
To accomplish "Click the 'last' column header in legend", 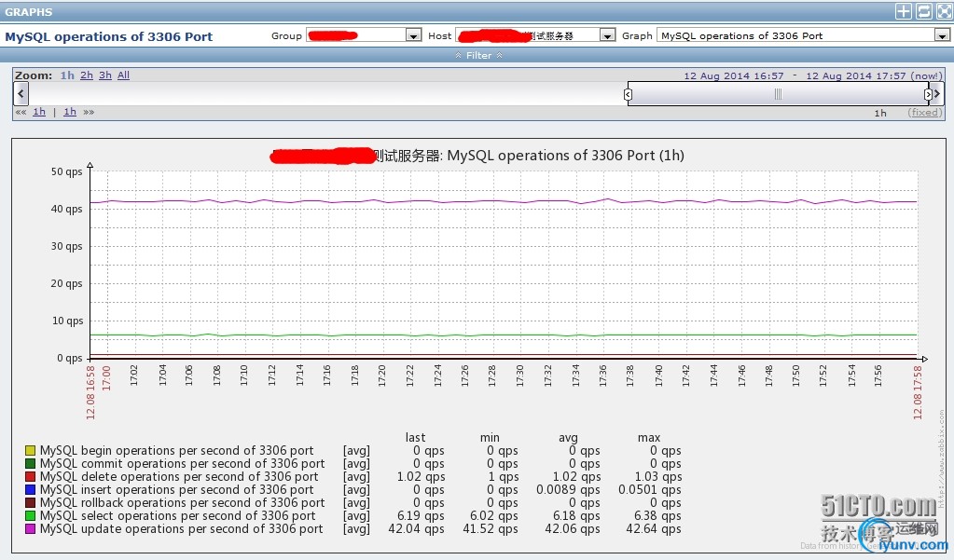I will coord(415,438).
